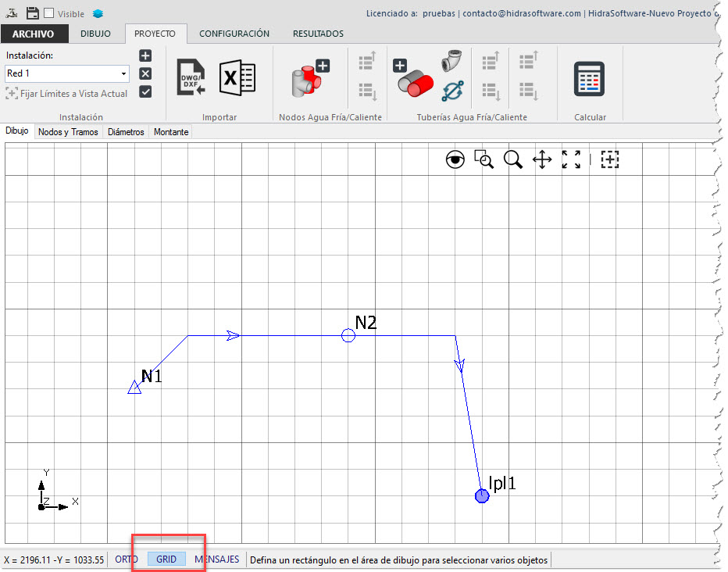Switch to the RESULTADOS ribbon tab

point(318,34)
